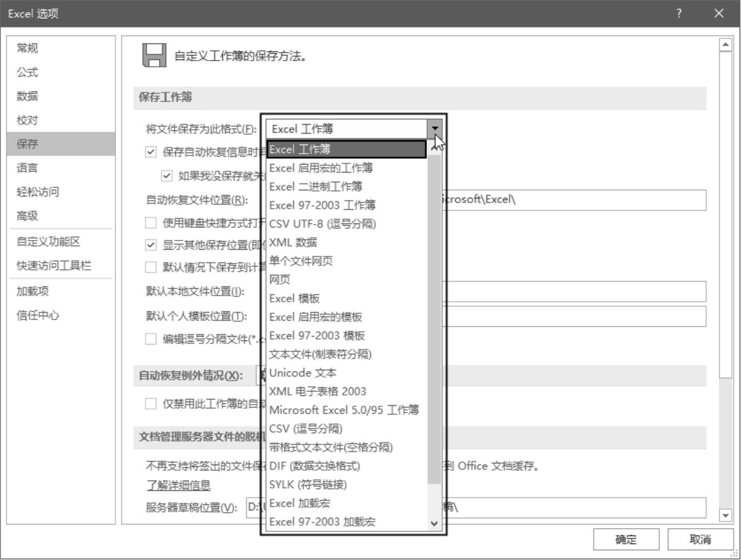Screen dimensions: 741x560
Task: Open 自定义功能区 settings
Action: [49, 242]
